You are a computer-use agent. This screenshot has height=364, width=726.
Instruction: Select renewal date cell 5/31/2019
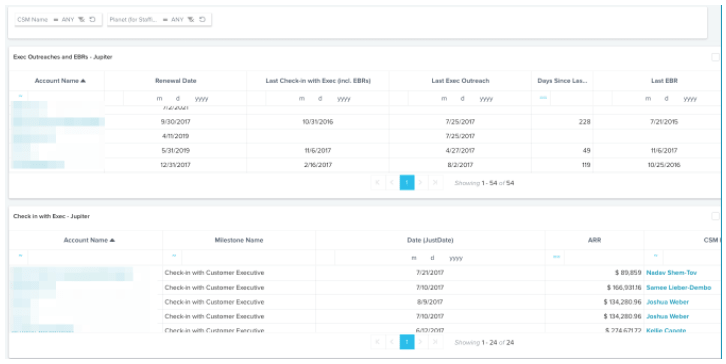tap(175, 151)
